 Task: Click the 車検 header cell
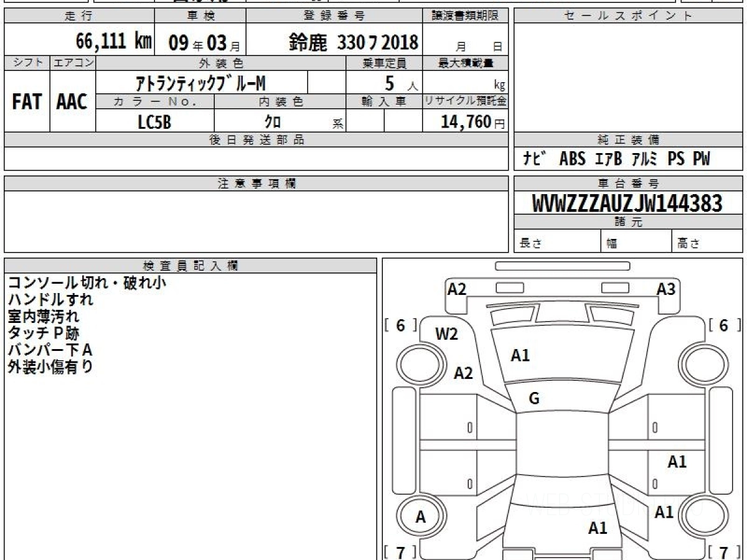pos(200,16)
